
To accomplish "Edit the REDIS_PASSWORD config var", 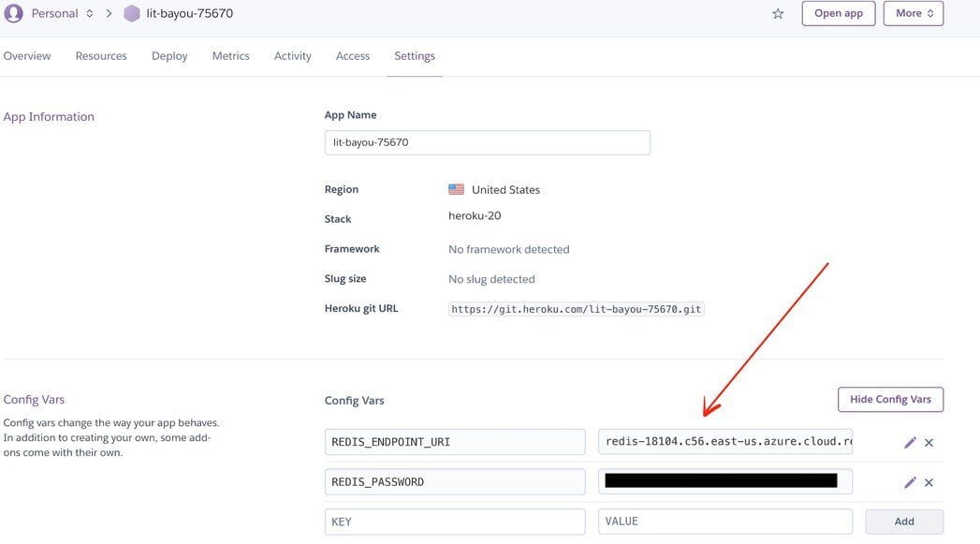I will (x=909, y=481).
